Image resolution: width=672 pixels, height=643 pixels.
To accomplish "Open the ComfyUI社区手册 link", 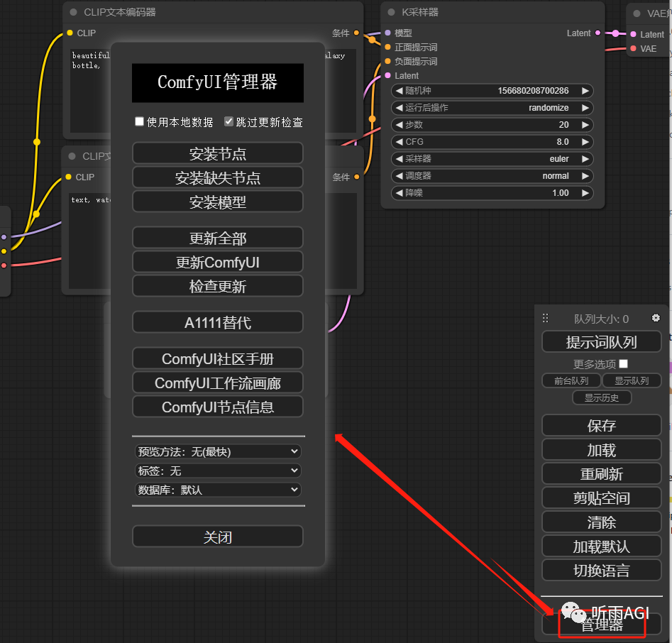I will [x=218, y=358].
